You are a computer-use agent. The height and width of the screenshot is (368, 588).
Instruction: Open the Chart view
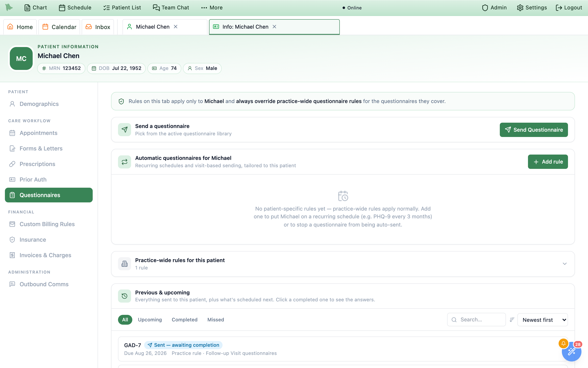(36, 8)
